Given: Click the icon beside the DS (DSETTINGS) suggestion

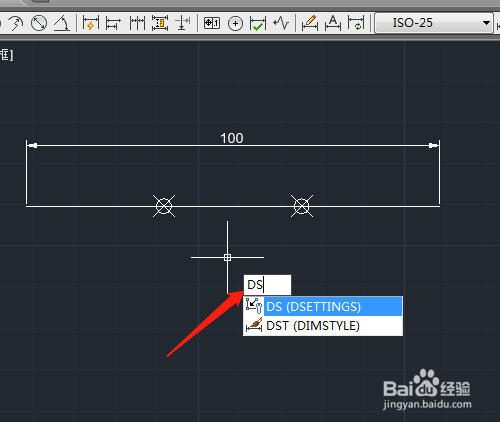Looking at the screenshot, I should point(254,306).
